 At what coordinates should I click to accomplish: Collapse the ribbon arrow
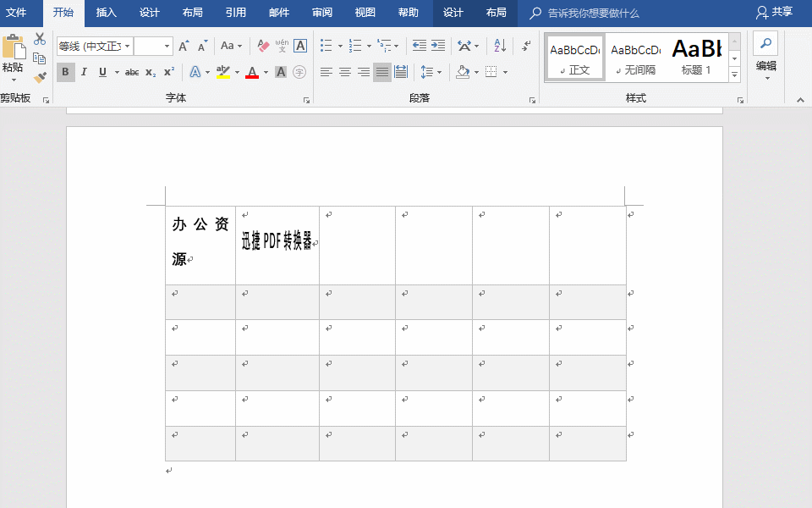pos(800,100)
